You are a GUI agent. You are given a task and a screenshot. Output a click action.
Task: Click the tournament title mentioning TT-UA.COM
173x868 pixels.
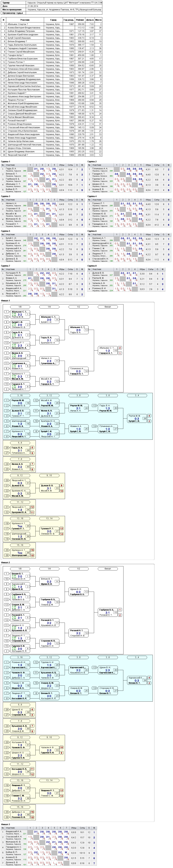pos(65,2)
